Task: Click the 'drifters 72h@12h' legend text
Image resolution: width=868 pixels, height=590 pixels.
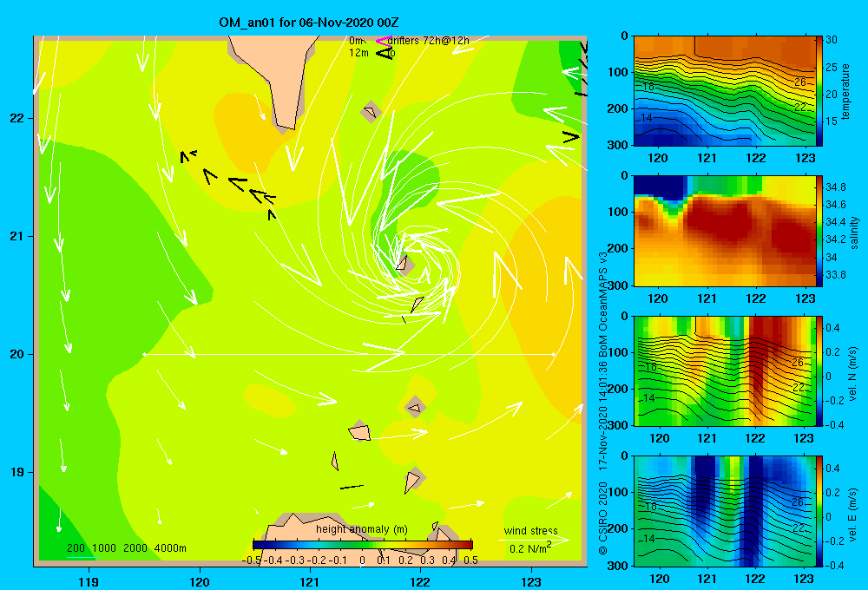Action: pos(429,41)
